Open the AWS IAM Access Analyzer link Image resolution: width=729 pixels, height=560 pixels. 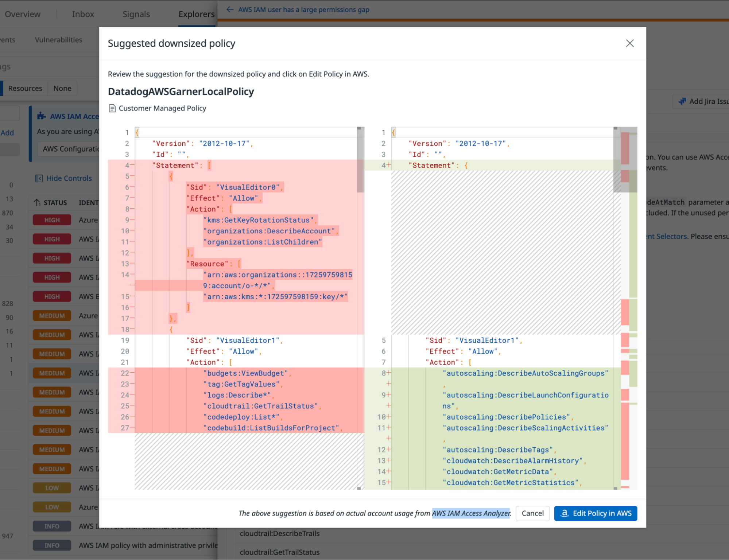point(470,513)
